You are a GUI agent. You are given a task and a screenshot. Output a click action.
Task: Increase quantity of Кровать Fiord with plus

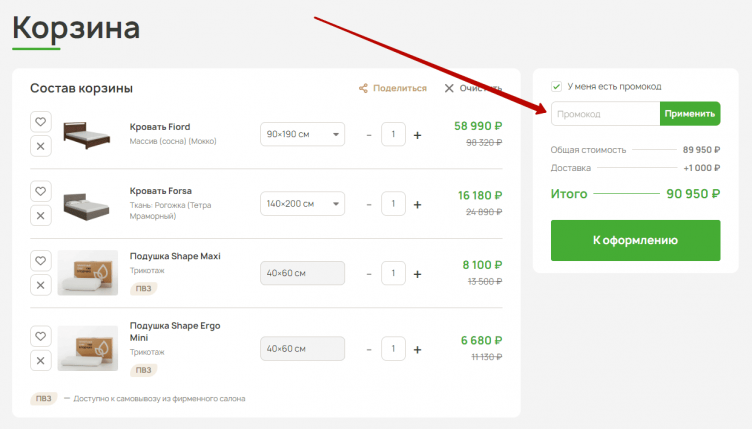tap(417, 135)
